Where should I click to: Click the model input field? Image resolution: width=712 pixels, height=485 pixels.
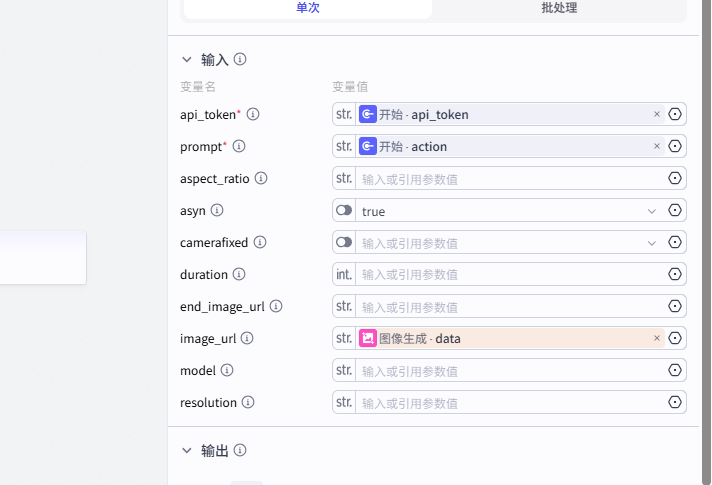pos(510,371)
